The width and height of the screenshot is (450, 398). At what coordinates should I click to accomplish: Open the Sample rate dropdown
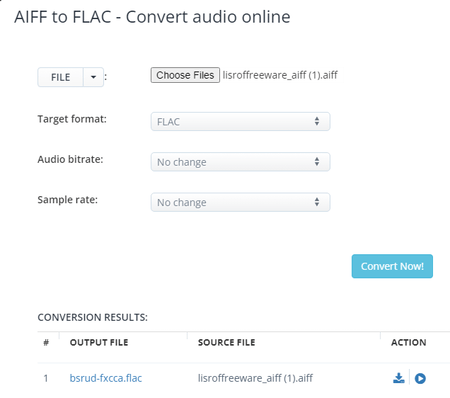coord(240,202)
